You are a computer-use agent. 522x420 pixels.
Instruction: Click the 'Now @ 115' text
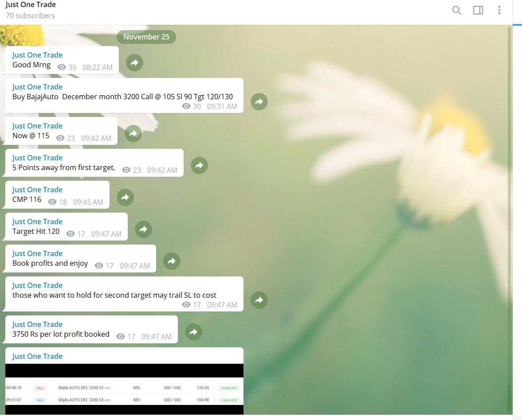[x=31, y=136]
